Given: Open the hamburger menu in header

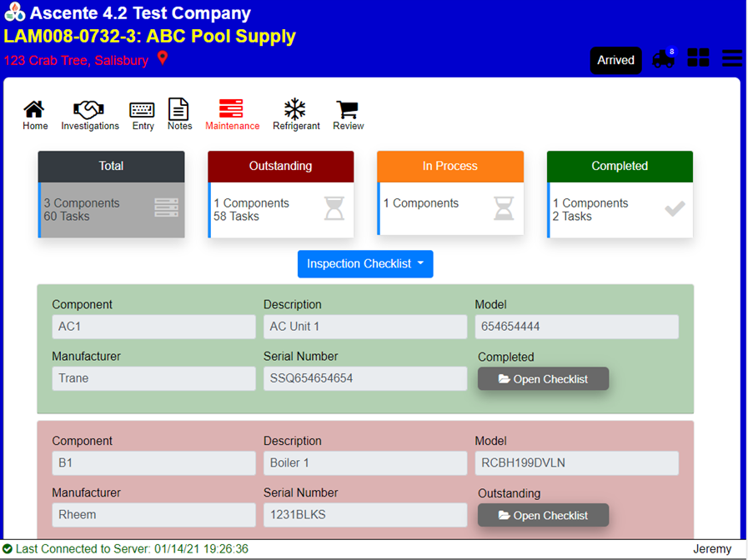Looking at the screenshot, I should click(731, 58).
